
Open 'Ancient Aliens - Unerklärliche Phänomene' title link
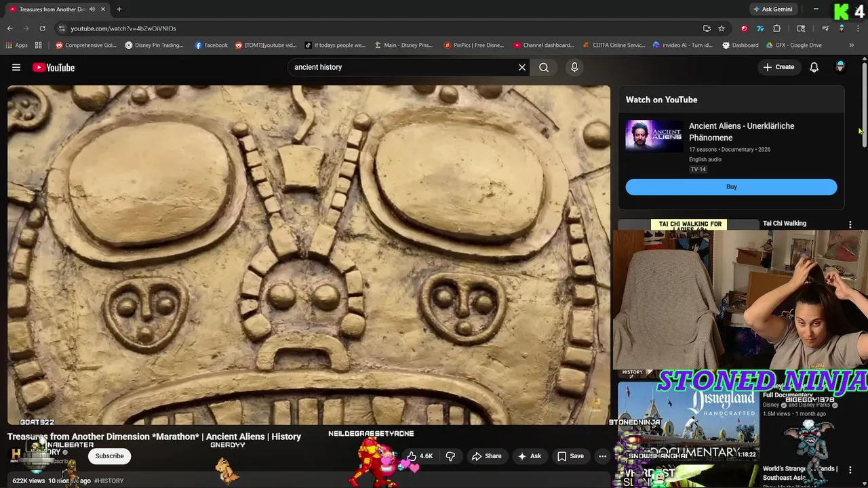pos(741,131)
